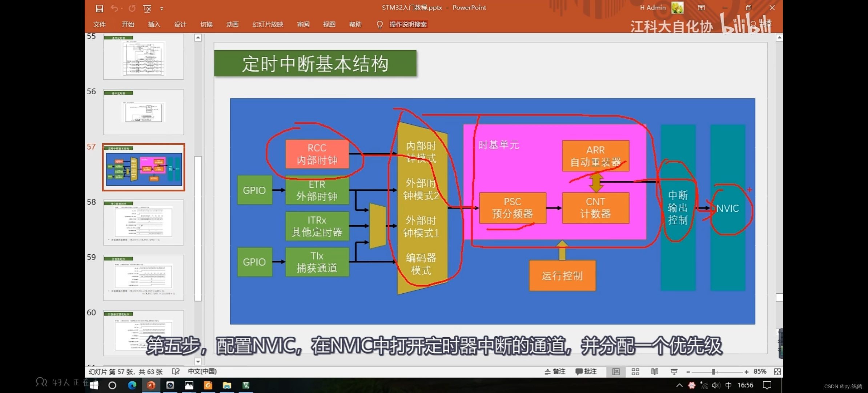Image resolution: width=868 pixels, height=393 pixels.
Task: Switch to the 动画 (Animations) ribbon tab
Action: click(x=233, y=24)
